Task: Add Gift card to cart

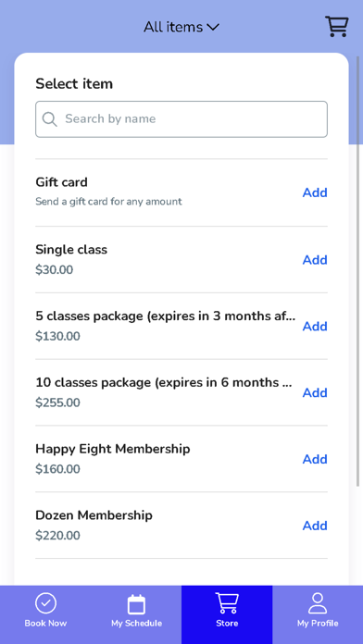Action: (x=315, y=192)
